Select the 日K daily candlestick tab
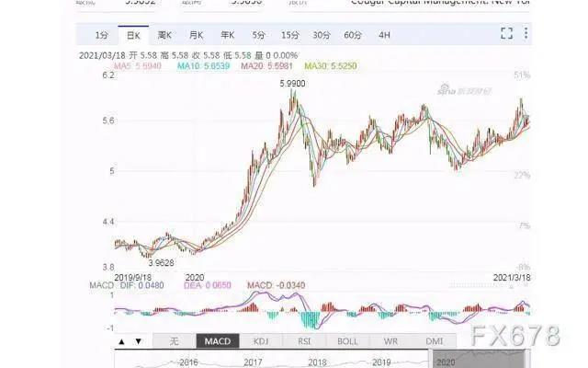 (133, 35)
